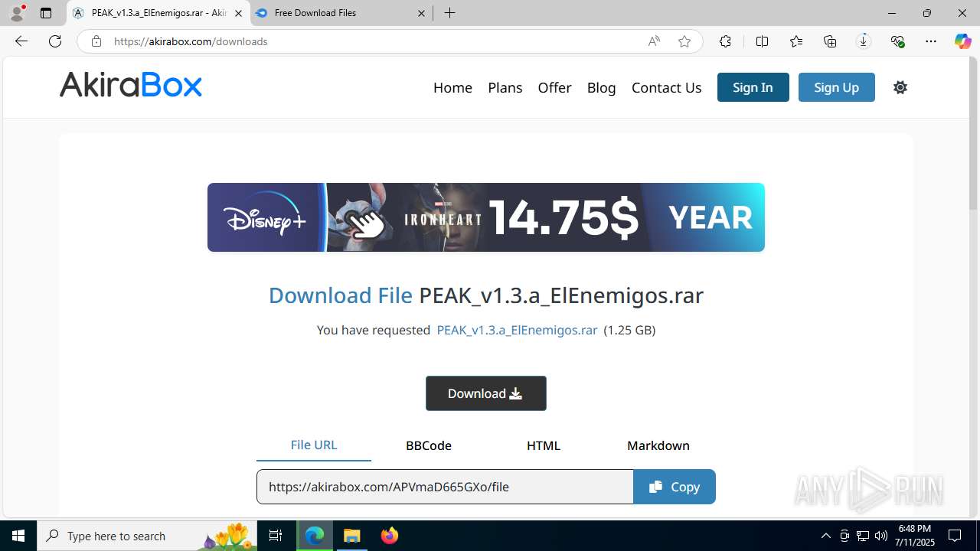This screenshot has height=551, width=980.
Task: Go to the Home page
Action: (452, 87)
